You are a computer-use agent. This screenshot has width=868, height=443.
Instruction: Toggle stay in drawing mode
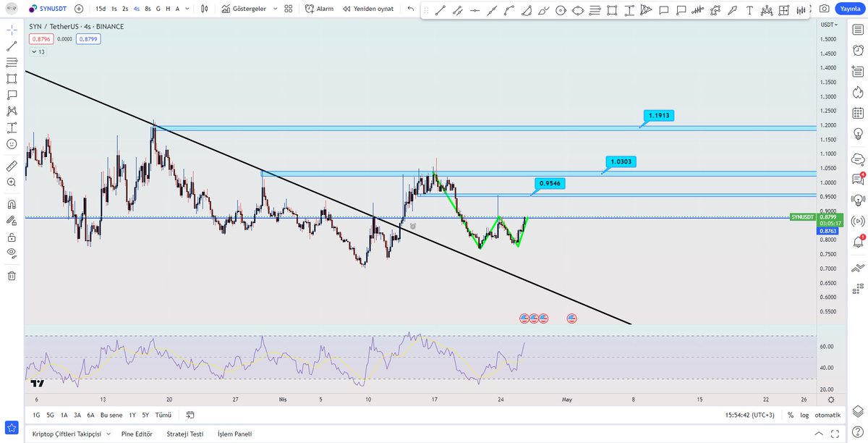(12, 220)
